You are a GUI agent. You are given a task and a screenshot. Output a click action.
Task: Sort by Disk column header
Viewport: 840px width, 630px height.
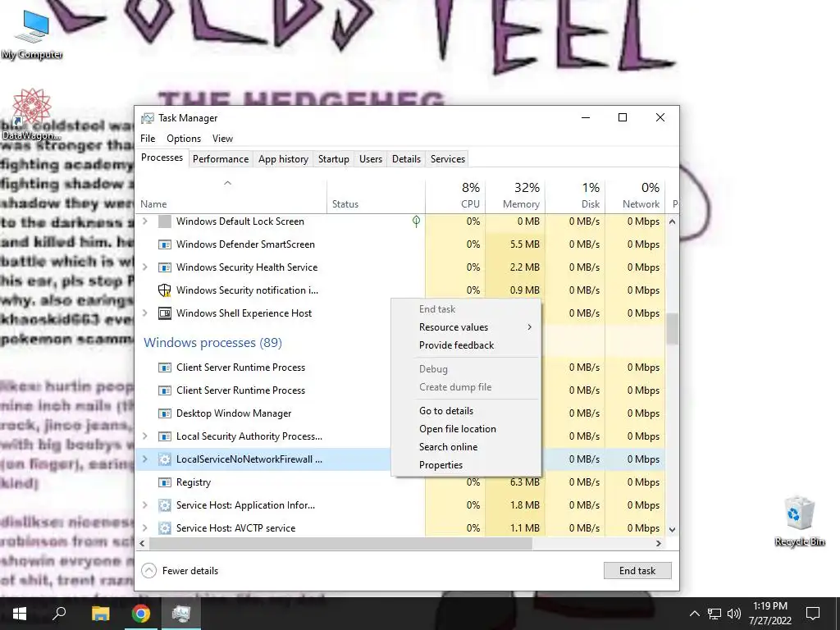click(x=575, y=196)
